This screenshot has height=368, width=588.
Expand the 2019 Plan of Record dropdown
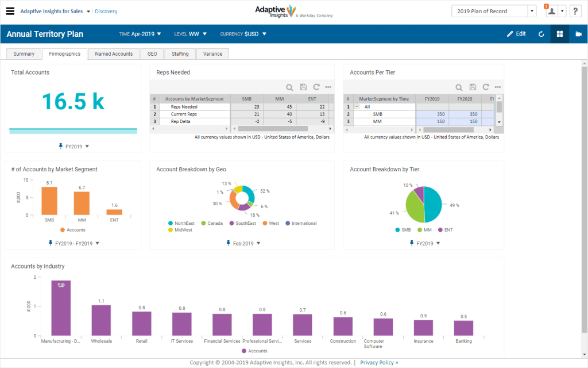pos(532,11)
